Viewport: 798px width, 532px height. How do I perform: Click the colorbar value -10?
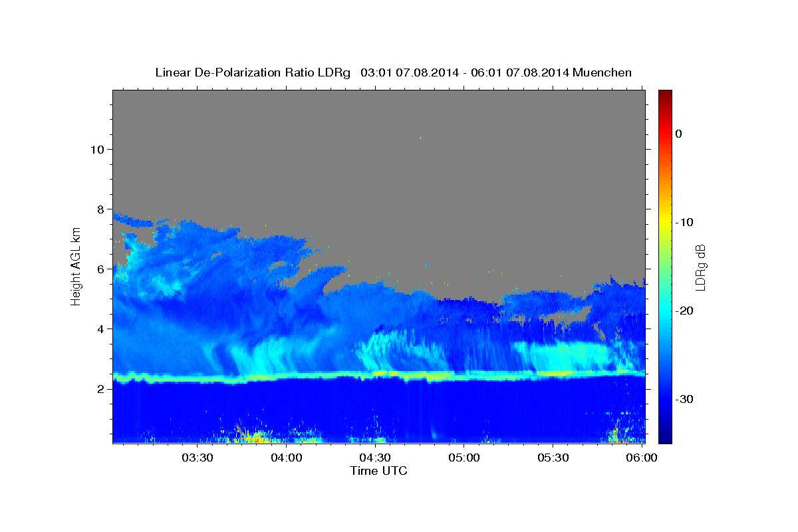tap(685, 222)
